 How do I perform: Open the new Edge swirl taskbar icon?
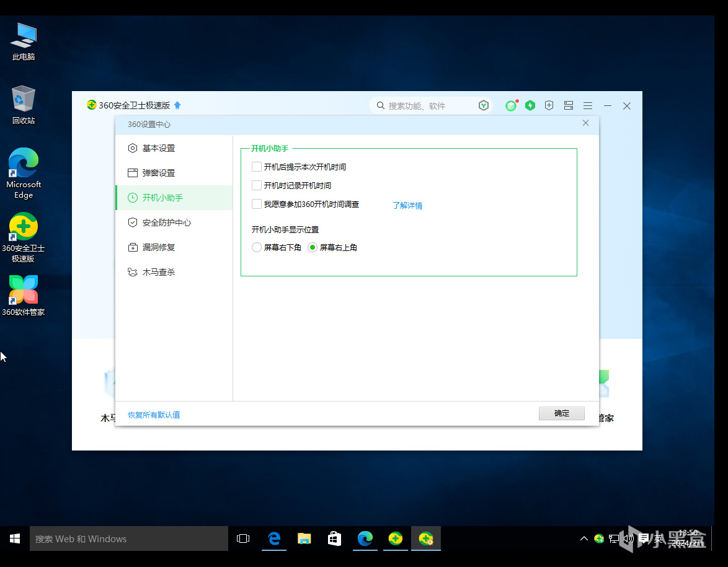click(x=365, y=538)
